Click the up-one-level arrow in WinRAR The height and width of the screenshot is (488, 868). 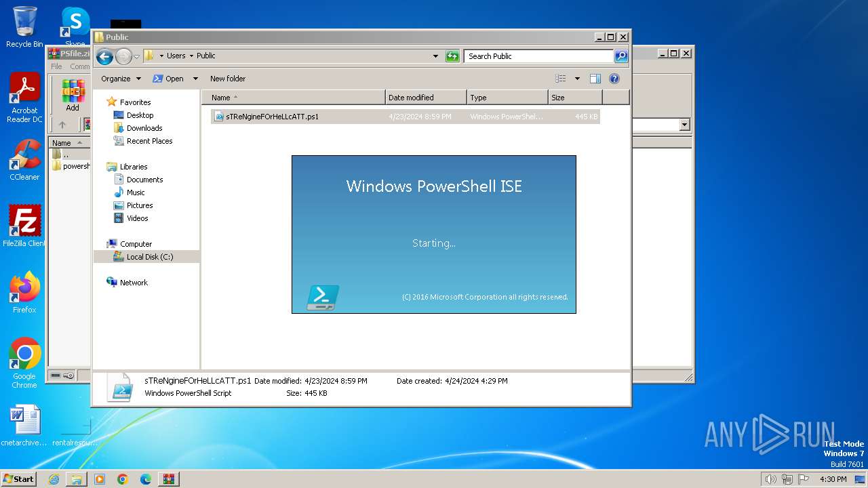(x=62, y=125)
